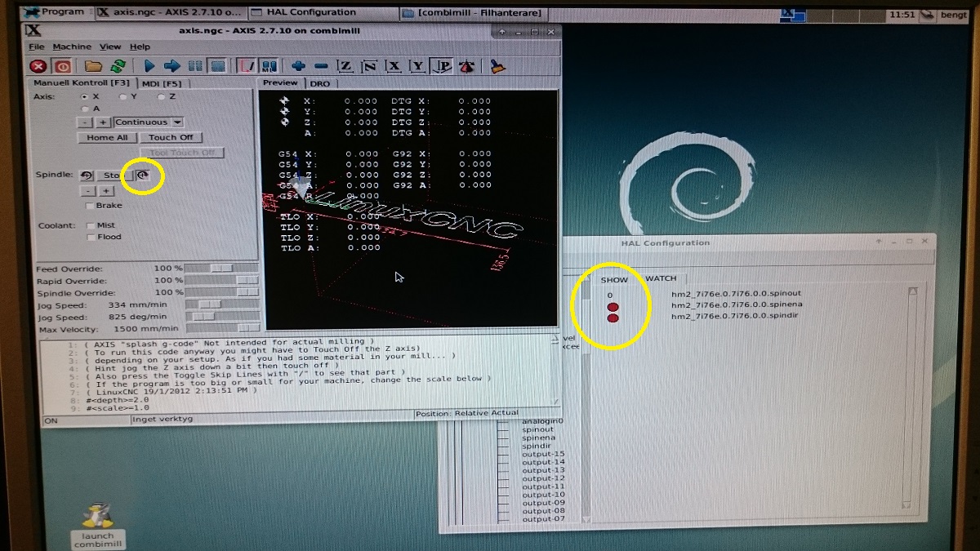
Task: Zoom in with the plus icon
Action: 299,66
